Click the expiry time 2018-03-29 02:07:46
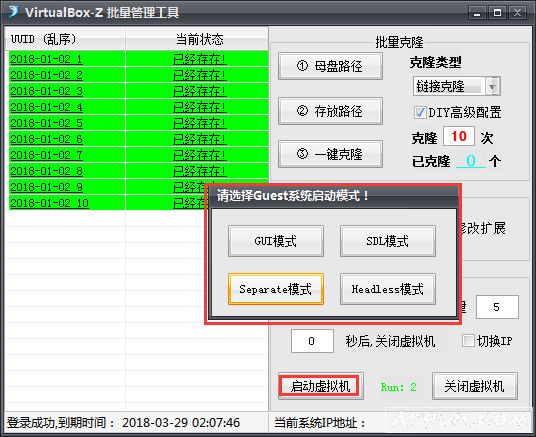Image resolution: width=536 pixels, height=437 pixels. pyautogui.click(x=181, y=423)
